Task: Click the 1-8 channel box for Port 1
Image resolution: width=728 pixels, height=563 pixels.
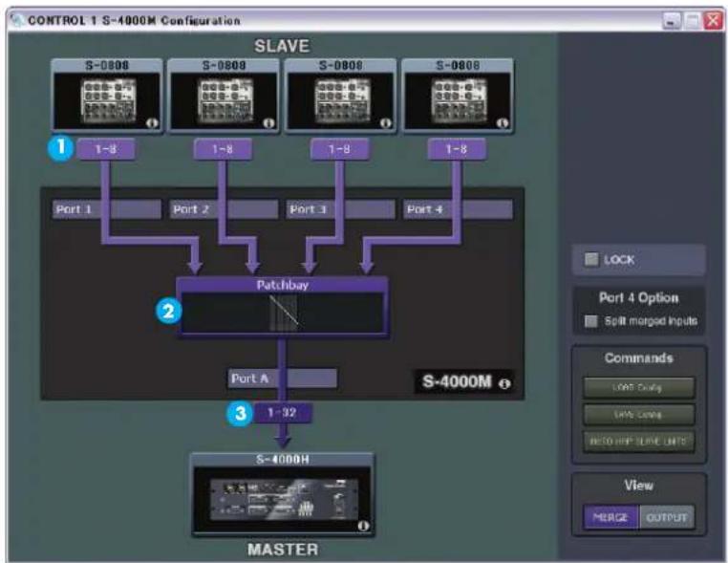Action: point(106,149)
